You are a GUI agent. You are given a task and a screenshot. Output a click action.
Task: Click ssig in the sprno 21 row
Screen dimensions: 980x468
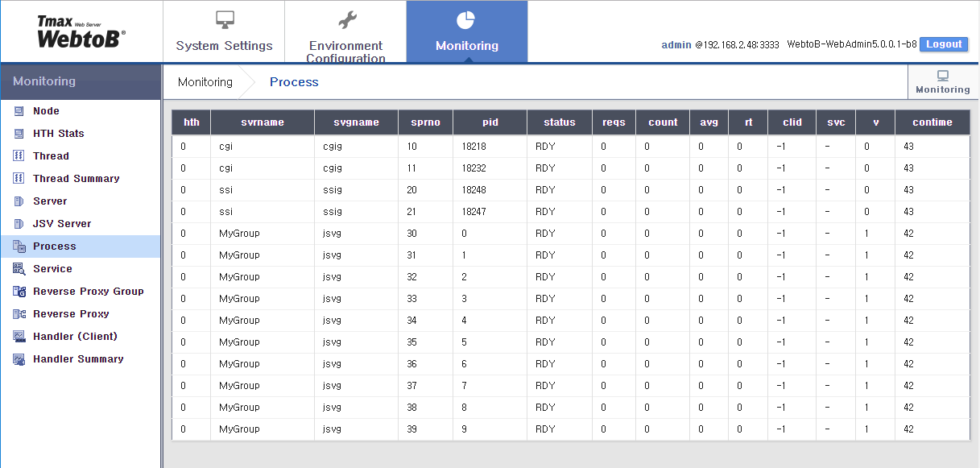[333, 212]
